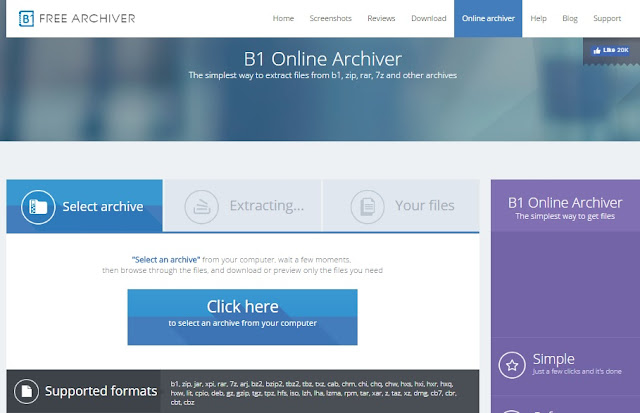
Task: Open the Help page
Action: [x=538, y=18]
